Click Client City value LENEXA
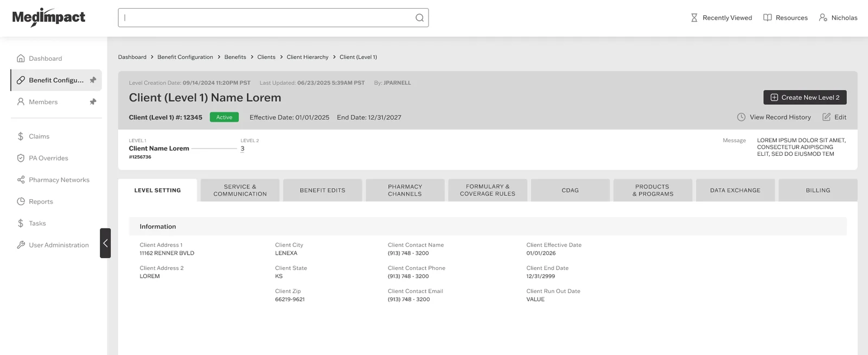The width and height of the screenshot is (868, 355). pyautogui.click(x=286, y=253)
